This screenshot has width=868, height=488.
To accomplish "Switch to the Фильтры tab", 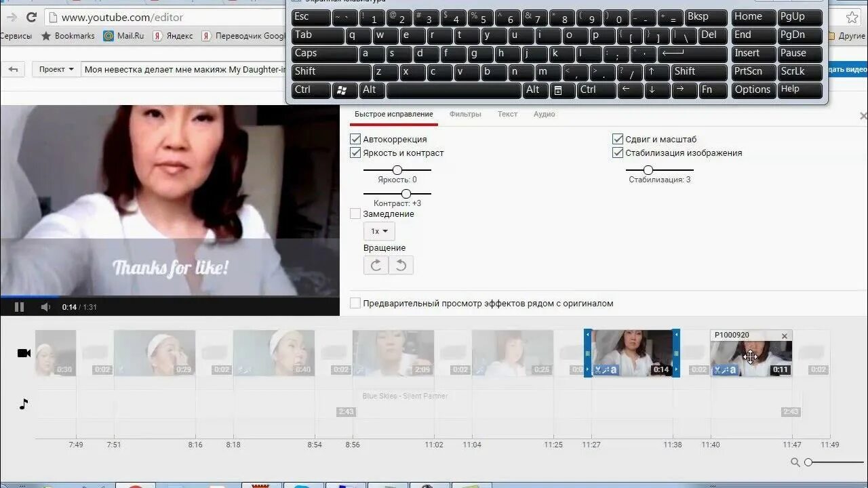I will [x=465, y=114].
